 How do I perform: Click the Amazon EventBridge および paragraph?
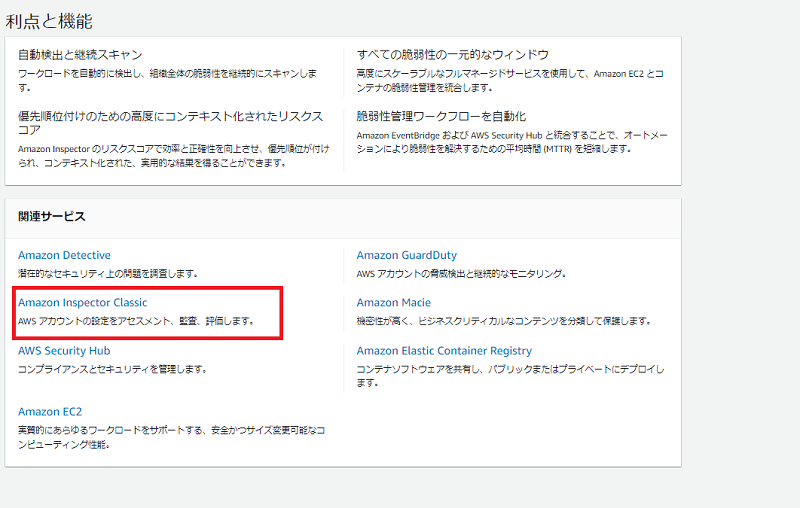[512, 142]
